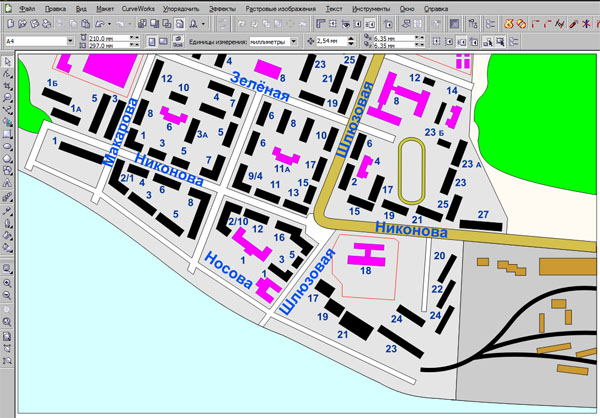The height and width of the screenshot is (418, 600).
Task: Select the Pick arrow tool in the toolbox
Action: pos(7,62)
